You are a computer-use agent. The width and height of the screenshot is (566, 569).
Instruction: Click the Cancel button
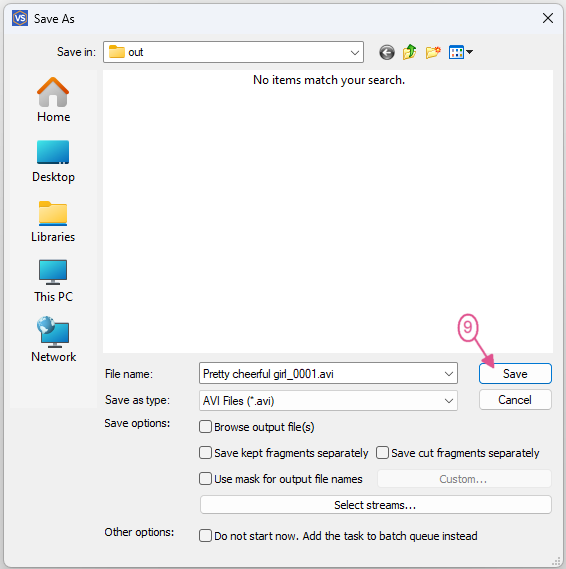[x=515, y=400]
